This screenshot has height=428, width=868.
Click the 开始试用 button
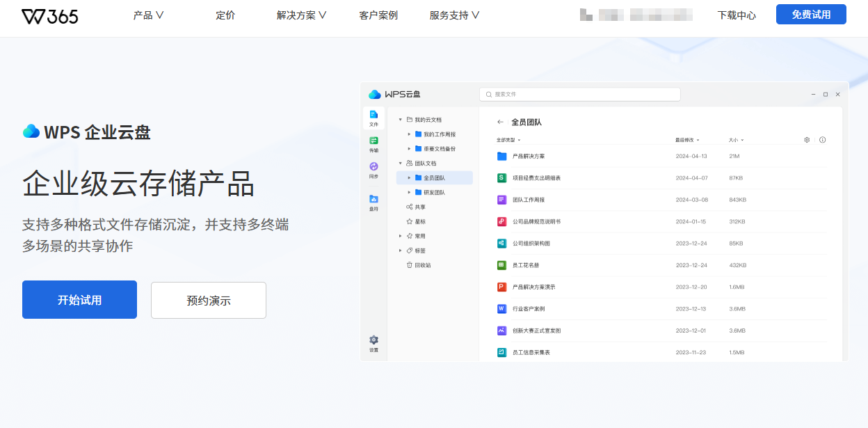79,300
